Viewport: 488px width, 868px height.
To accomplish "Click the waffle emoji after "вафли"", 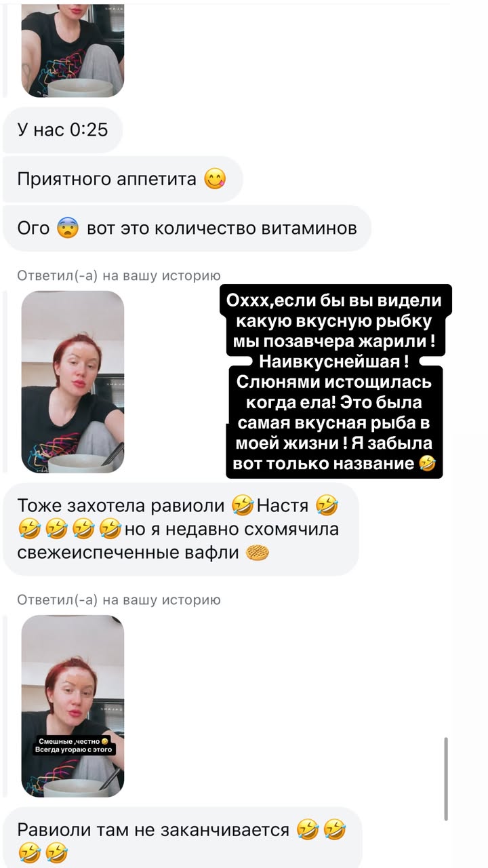I will (258, 553).
